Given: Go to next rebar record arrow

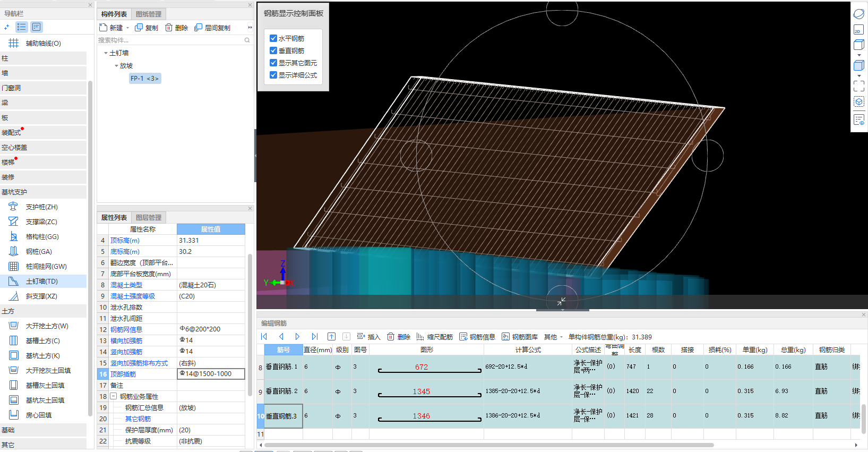Looking at the screenshot, I should pos(297,337).
